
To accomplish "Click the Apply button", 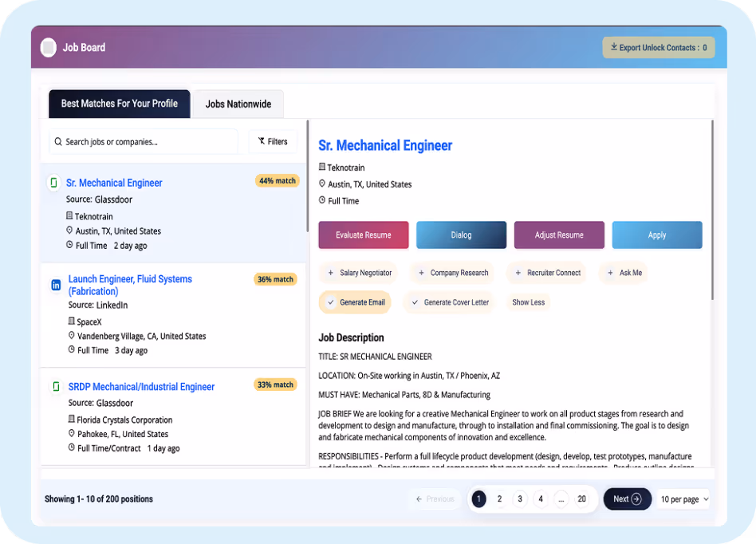I will tap(657, 235).
